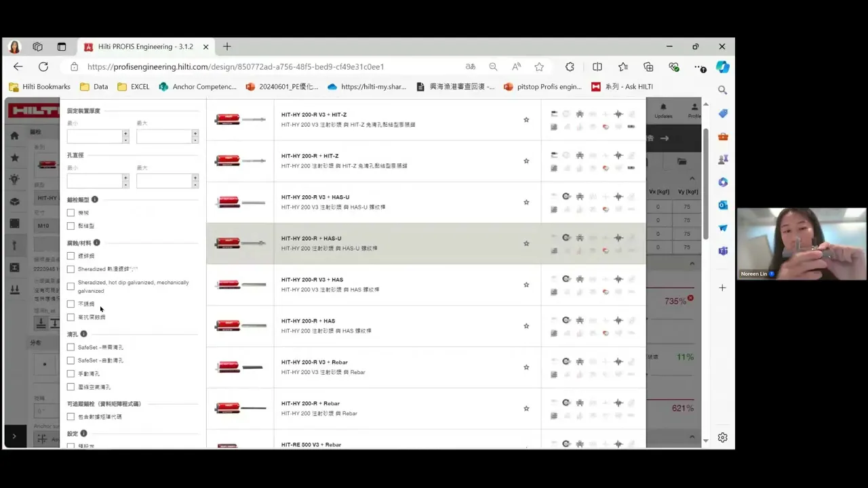The width and height of the screenshot is (868, 488).
Task: Star the HIT-HY 200-R + HAS product
Action: pyautogui.click(x=526, y=326)
